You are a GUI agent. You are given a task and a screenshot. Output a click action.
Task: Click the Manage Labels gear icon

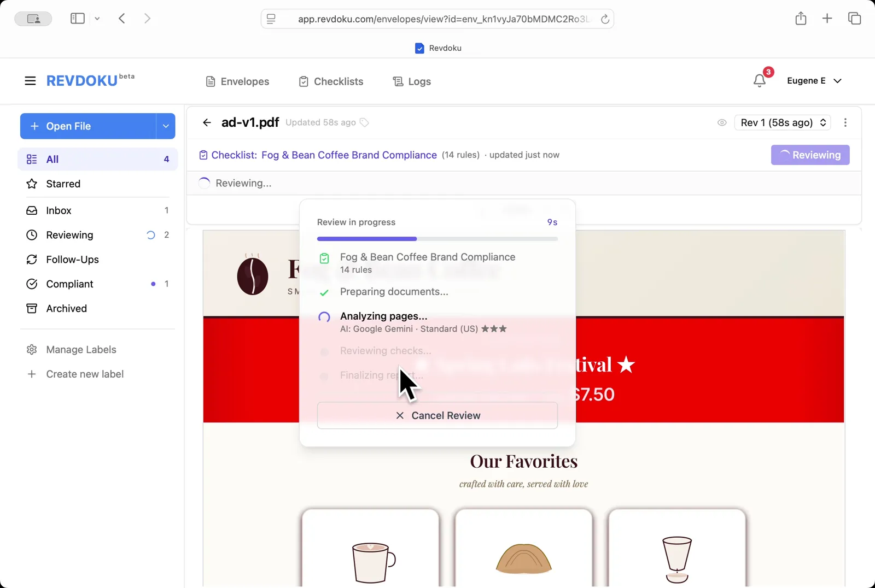tap(32, 349)
